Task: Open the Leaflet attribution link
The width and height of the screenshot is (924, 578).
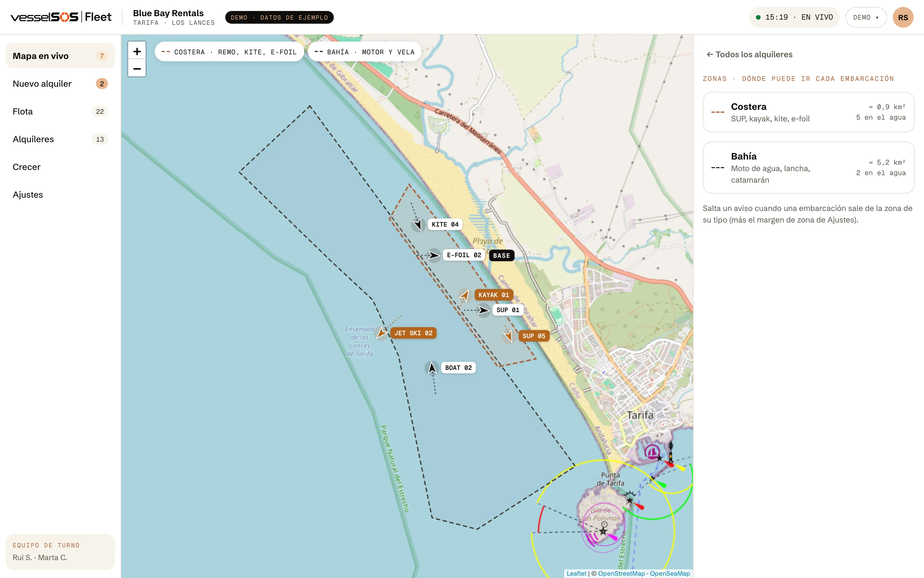Action: (576, 573)
